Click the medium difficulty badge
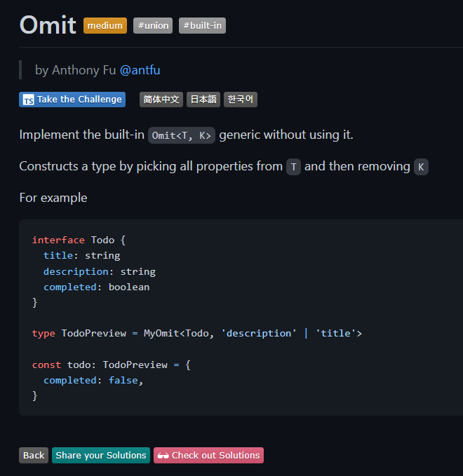 [x=105, y=26]
